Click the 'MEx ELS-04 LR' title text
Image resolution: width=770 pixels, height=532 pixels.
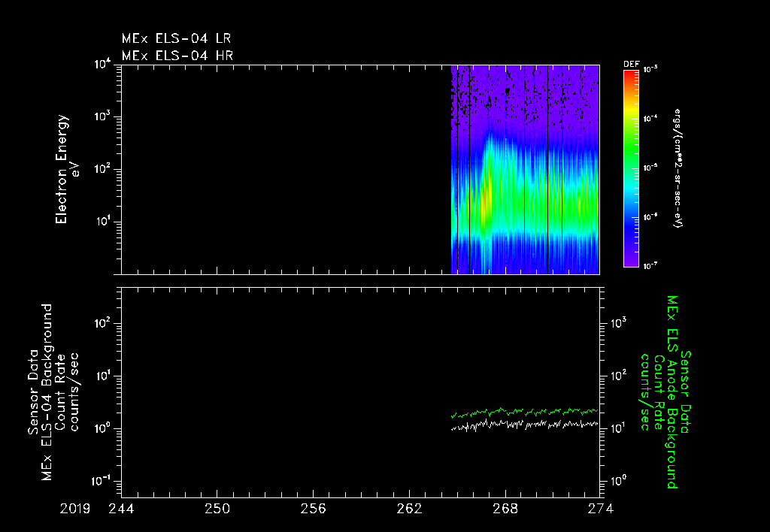176,38
